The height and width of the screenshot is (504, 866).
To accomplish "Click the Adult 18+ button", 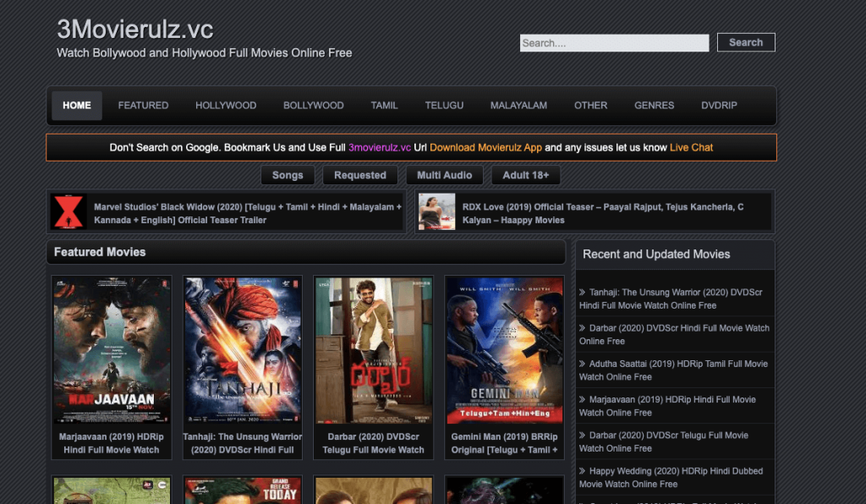I will 526,176.
